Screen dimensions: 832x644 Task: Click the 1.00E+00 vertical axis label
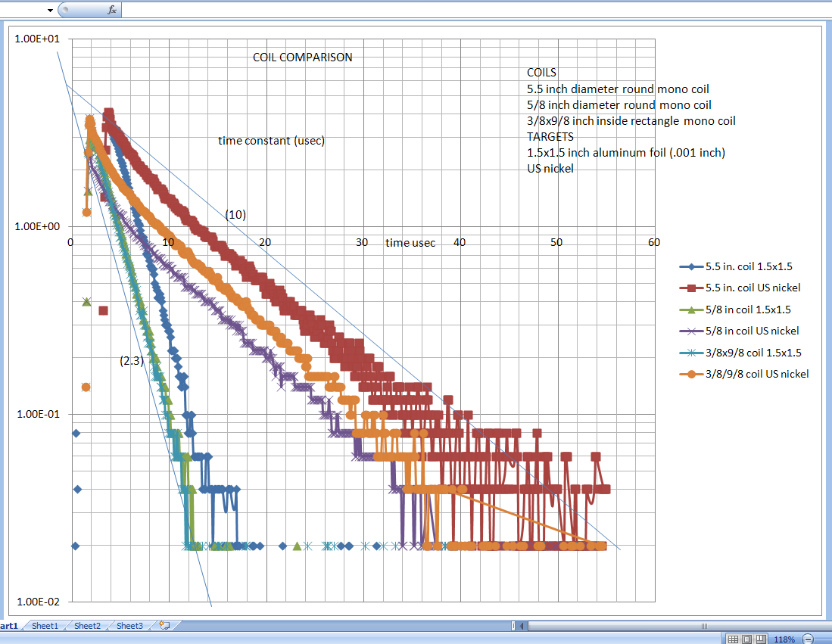(37, 226)
